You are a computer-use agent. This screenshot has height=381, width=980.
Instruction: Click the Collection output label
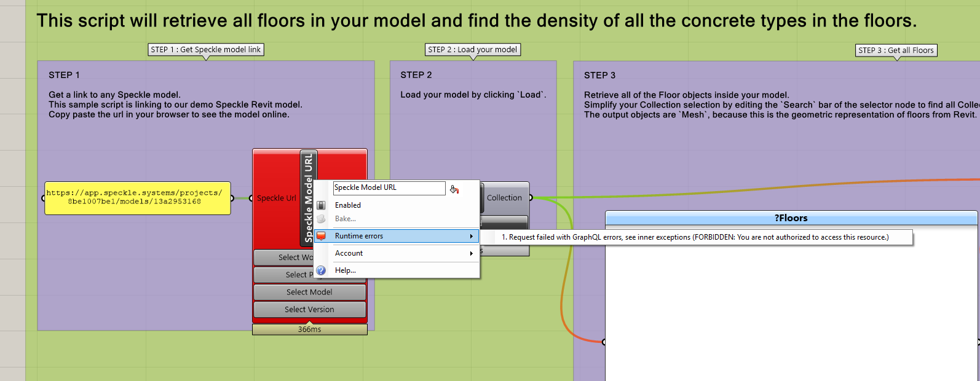[504, 198]
